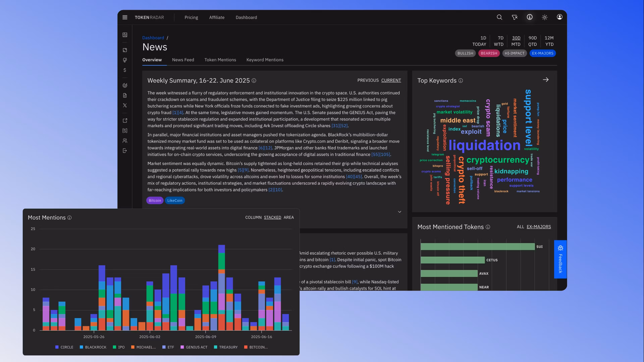Toggle the BEARISH filter chip
The image size is (644, 362).
(489, 53)
